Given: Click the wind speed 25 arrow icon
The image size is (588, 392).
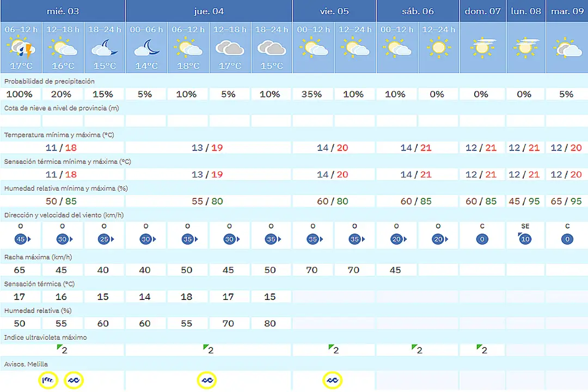Looking at the screenshot, I should coord(106,239).
